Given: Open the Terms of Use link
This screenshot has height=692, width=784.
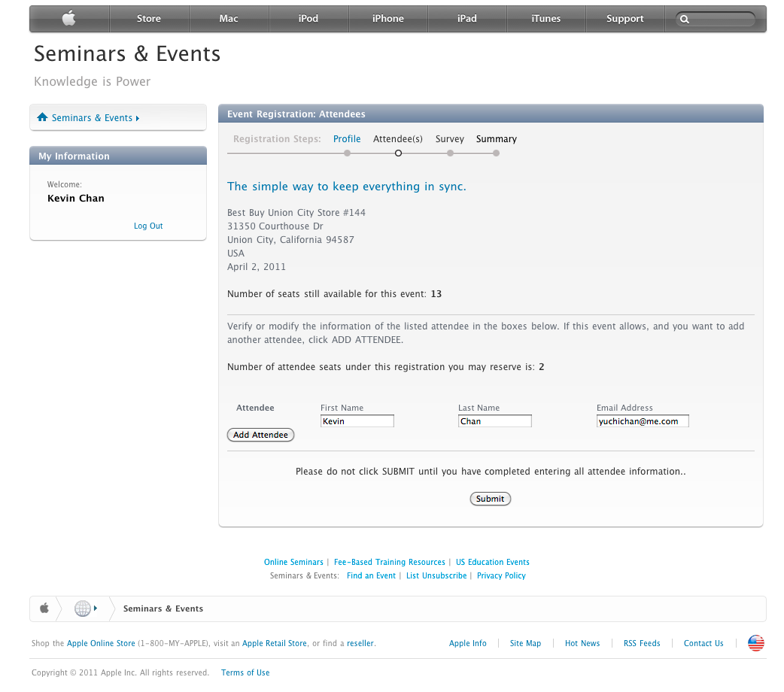Looking at the screenshot, I should (245, 672).
